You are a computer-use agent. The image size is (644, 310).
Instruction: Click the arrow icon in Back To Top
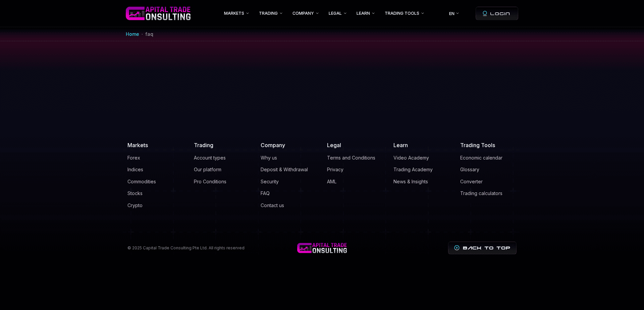click(457, 248)
